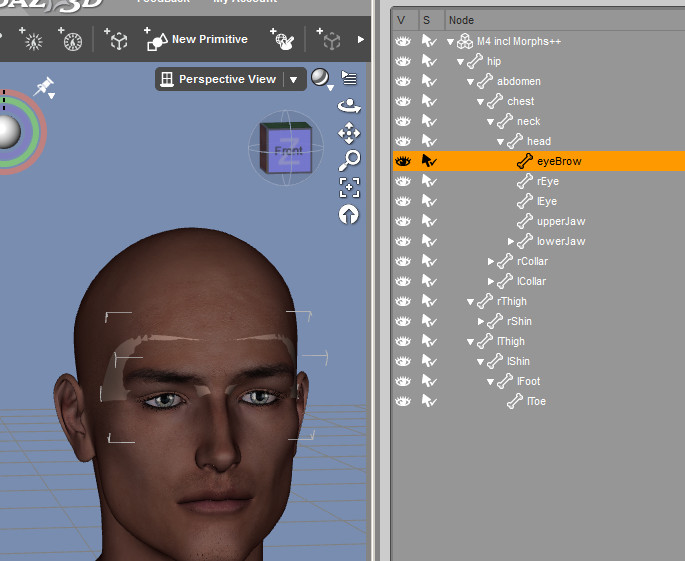Click the S column header
The height and width of the screenshot is (561, 685).
point(426,20)
